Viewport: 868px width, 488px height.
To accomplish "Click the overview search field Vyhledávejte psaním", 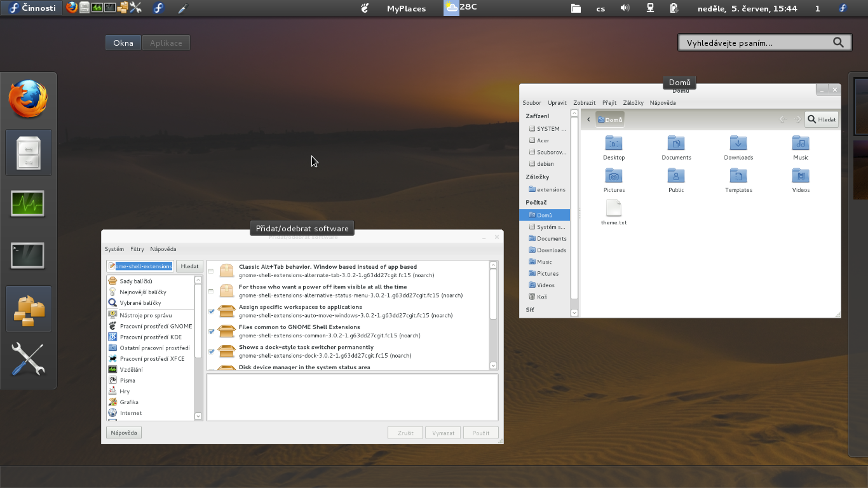I will (x=764, y=43).
